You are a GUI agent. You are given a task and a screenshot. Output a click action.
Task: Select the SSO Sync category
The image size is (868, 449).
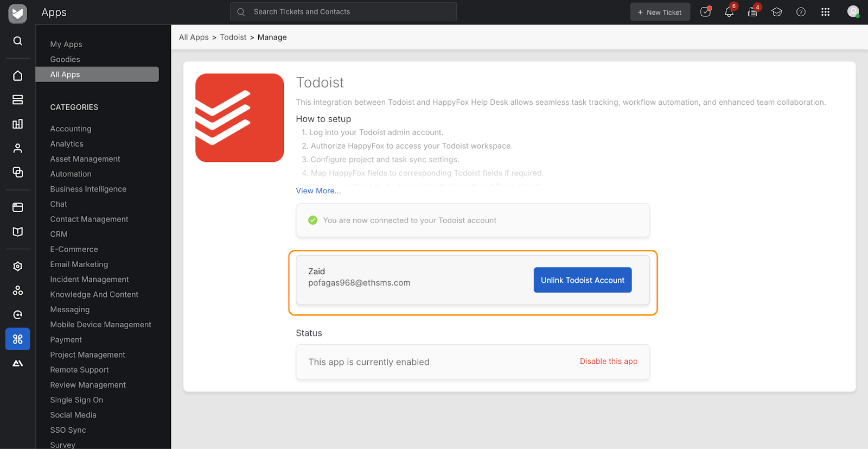click(68, 431)
